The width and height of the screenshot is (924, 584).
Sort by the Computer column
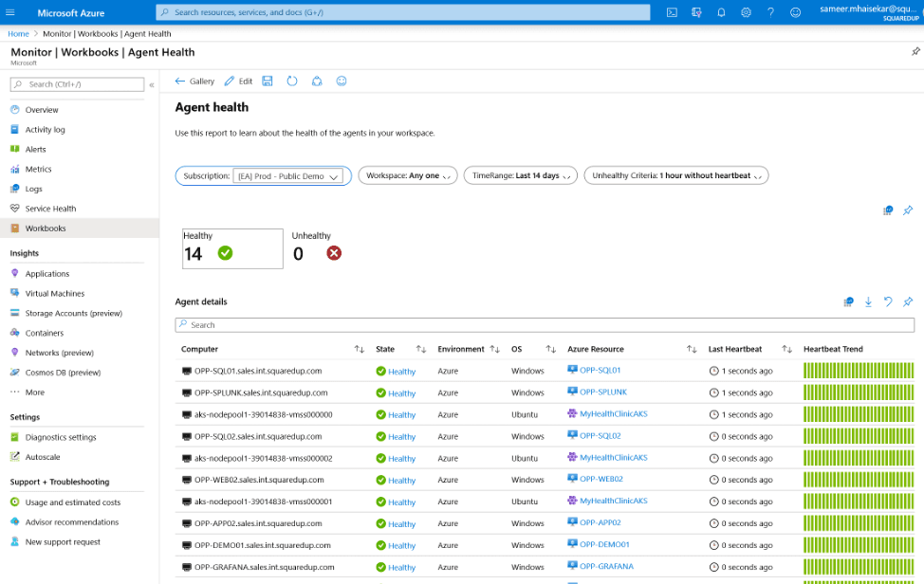(x=359, y=349)
